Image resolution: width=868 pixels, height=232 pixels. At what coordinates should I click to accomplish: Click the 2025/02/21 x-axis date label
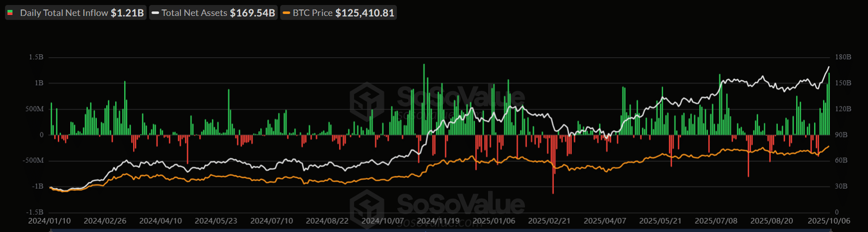[549, 221]
